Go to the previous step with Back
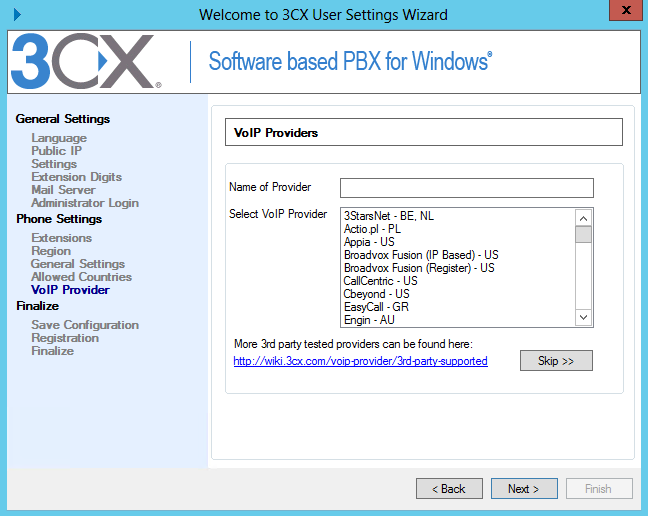The image size is (648, 516). [449, 489]
